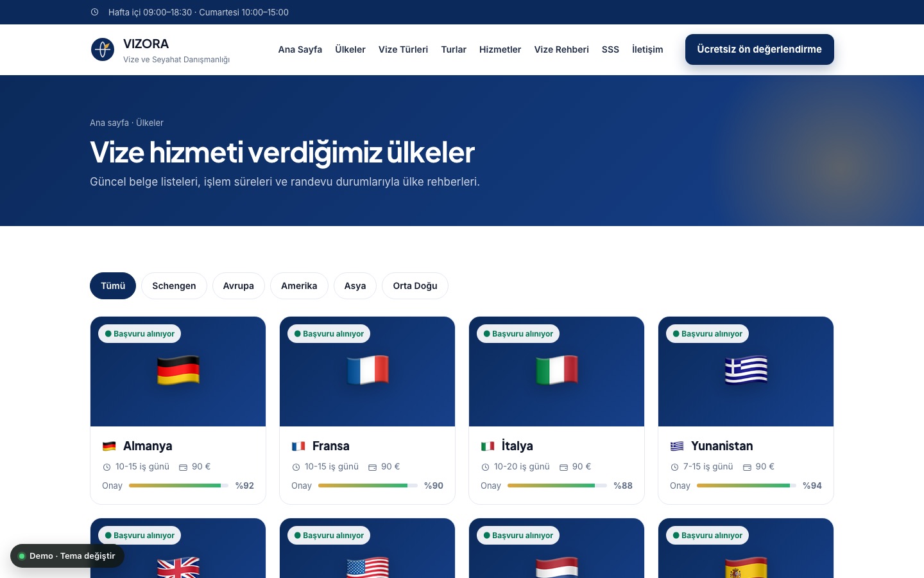Click the UK flag on the second-row card
This screenshot has width=924, height=578.
[x=178, y=567]
